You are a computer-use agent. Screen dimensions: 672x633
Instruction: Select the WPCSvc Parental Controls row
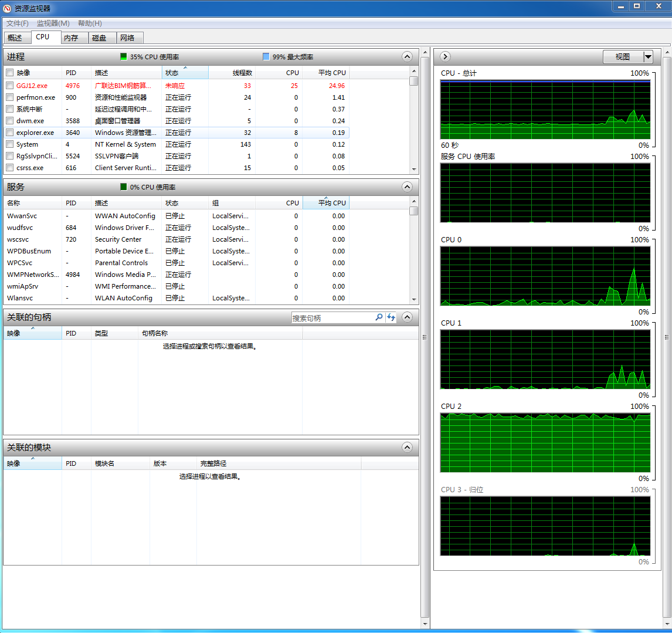(x=177, y=263)
